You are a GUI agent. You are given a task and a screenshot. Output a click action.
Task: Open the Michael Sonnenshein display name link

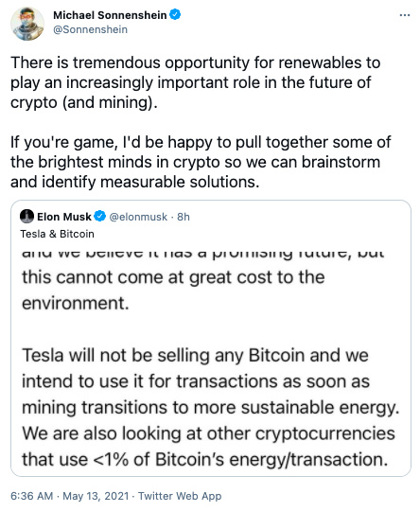pos(110,15)
